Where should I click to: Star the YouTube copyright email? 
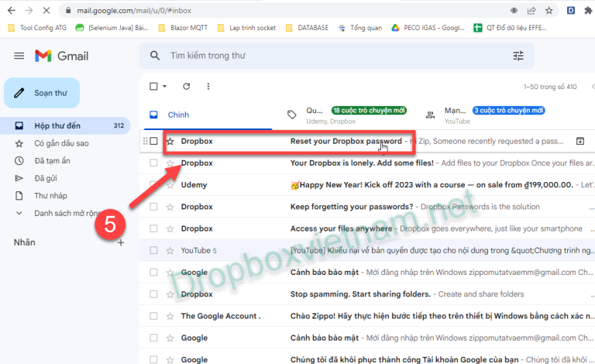coord(170,251)
